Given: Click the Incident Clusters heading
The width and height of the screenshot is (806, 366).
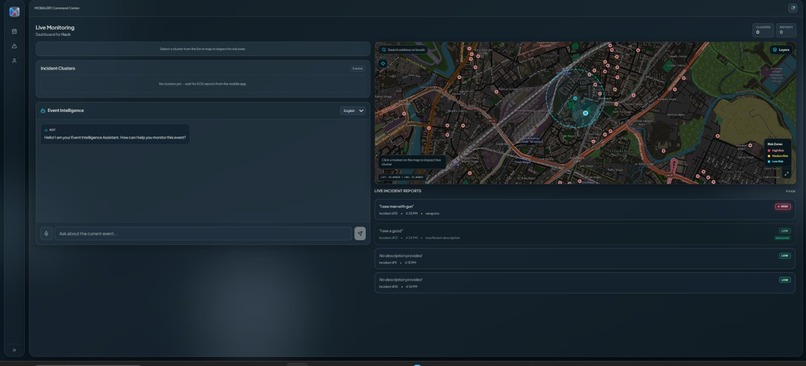Looking at the screenshot, I should point(58,68).
